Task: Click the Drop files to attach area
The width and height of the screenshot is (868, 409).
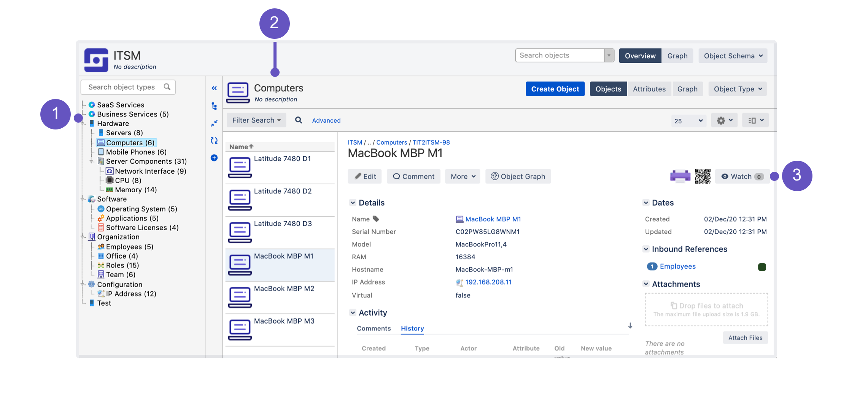Action: pyautogui.click(x=706, y=310)
